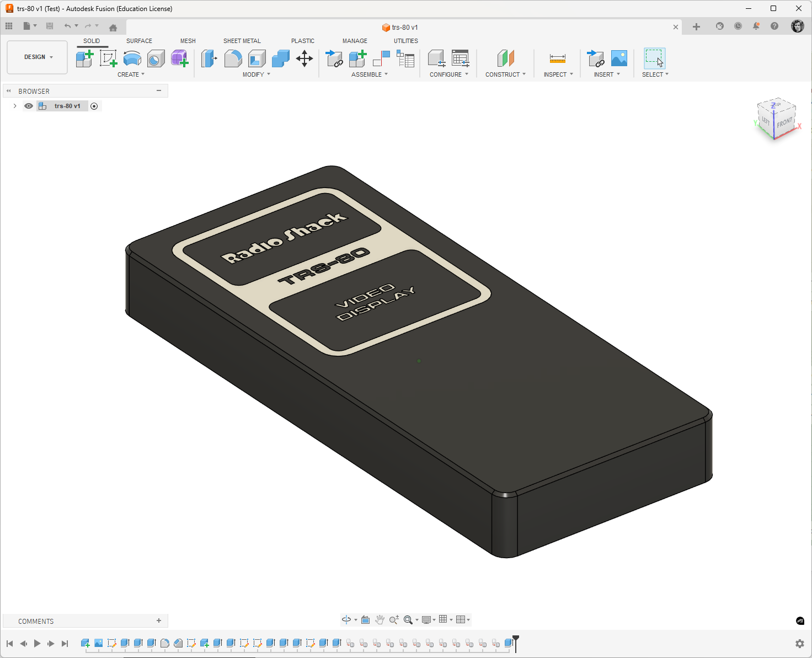Screen dimensions: 812x658
Task: Open a new design tab with plus
Action: tap(696, 26)
